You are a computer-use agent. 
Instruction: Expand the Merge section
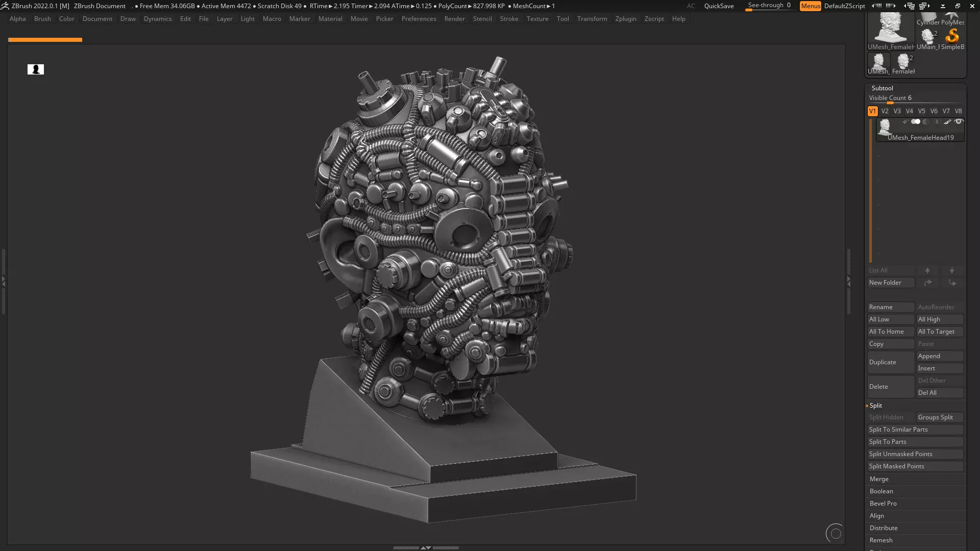coord(879,479)
